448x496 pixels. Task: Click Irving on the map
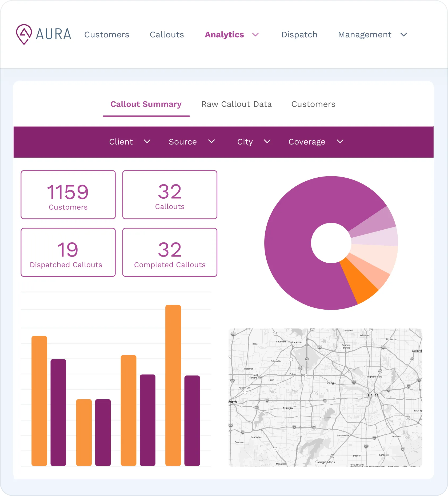[x=330, y=383]
